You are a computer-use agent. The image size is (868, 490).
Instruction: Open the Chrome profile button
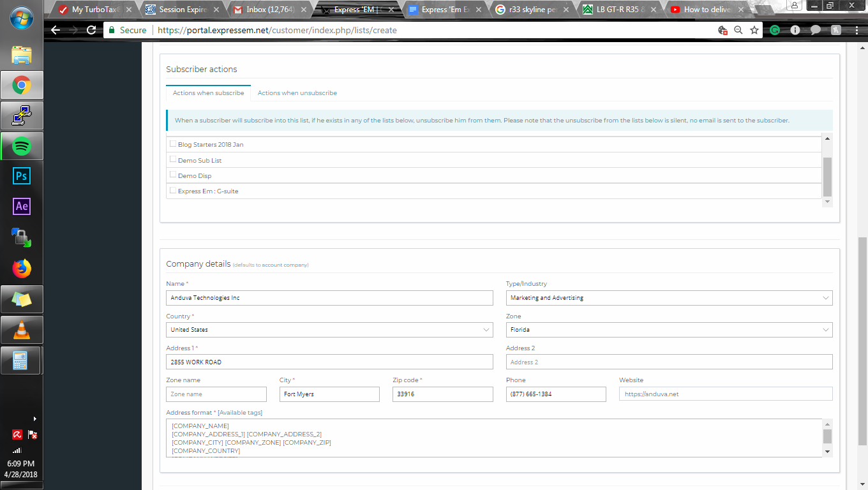pos(795,5)
